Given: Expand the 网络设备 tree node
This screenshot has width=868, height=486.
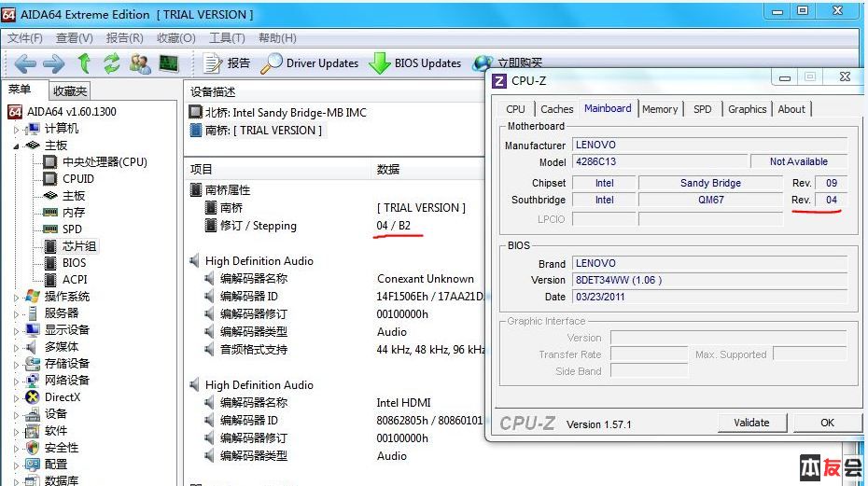Looking at the screenshot, I should click(16, 381).
